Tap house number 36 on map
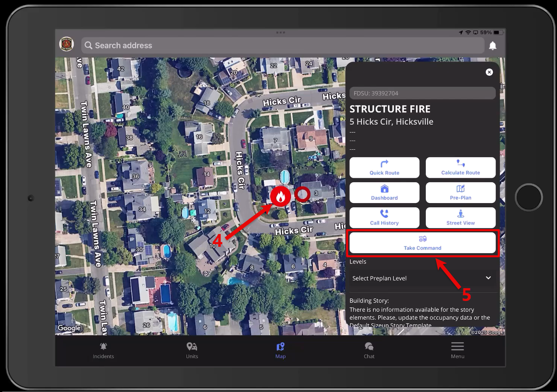 click(135, 176)
